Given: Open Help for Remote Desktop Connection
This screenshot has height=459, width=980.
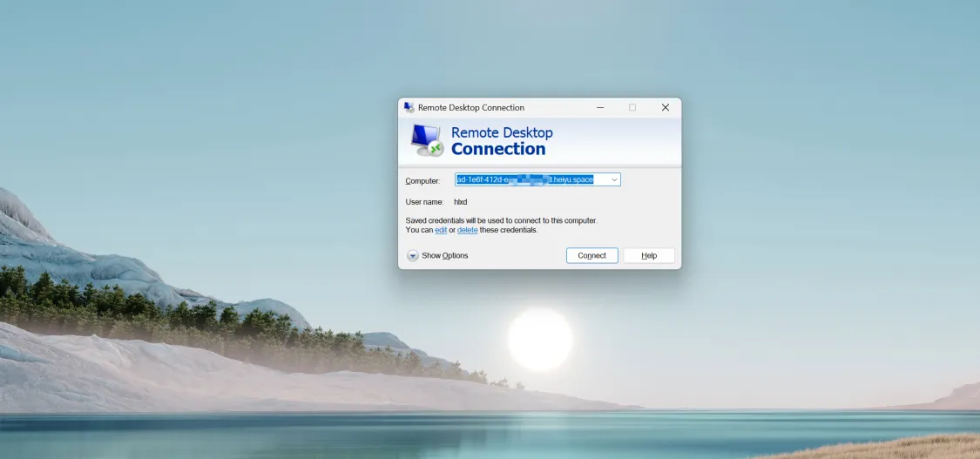Looking at the screenshot, I should point(649,255).
